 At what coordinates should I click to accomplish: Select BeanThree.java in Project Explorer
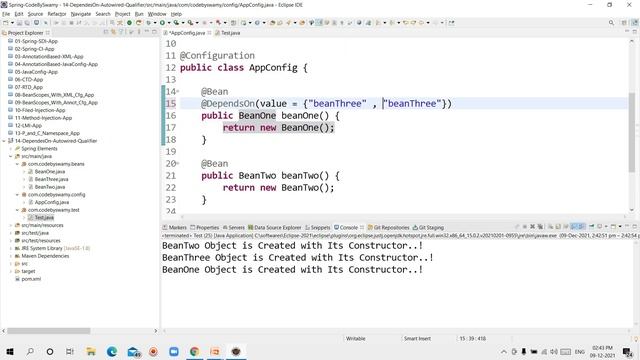coord(48,179)
